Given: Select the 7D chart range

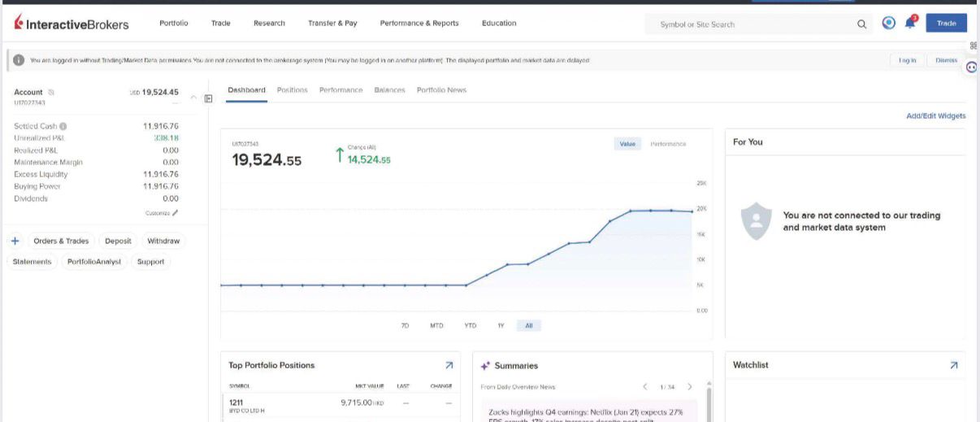Looking at the screenshot, I should (x=405, y=325).
